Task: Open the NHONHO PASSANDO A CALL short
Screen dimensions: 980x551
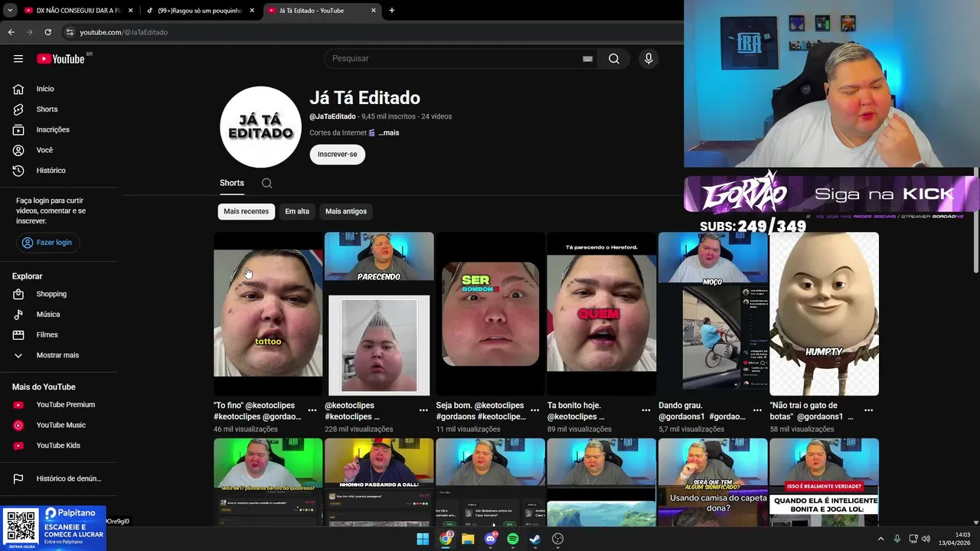Action: click(379, 482)
